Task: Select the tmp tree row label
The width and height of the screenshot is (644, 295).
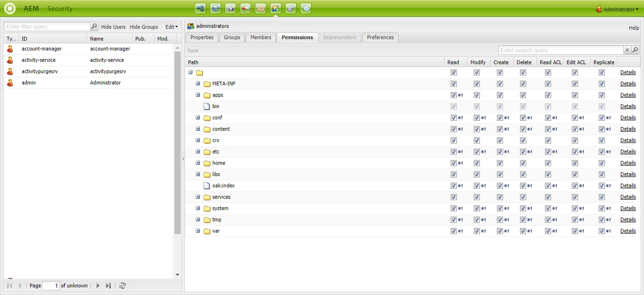Action: (x=217, y=219)
